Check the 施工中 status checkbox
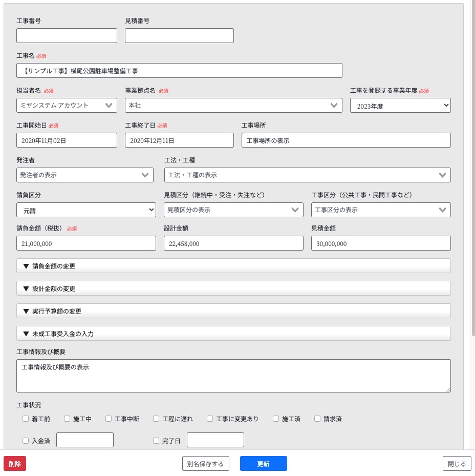Image resolution: width=475 pixels, height=476 pixels. tap(67, 419)
